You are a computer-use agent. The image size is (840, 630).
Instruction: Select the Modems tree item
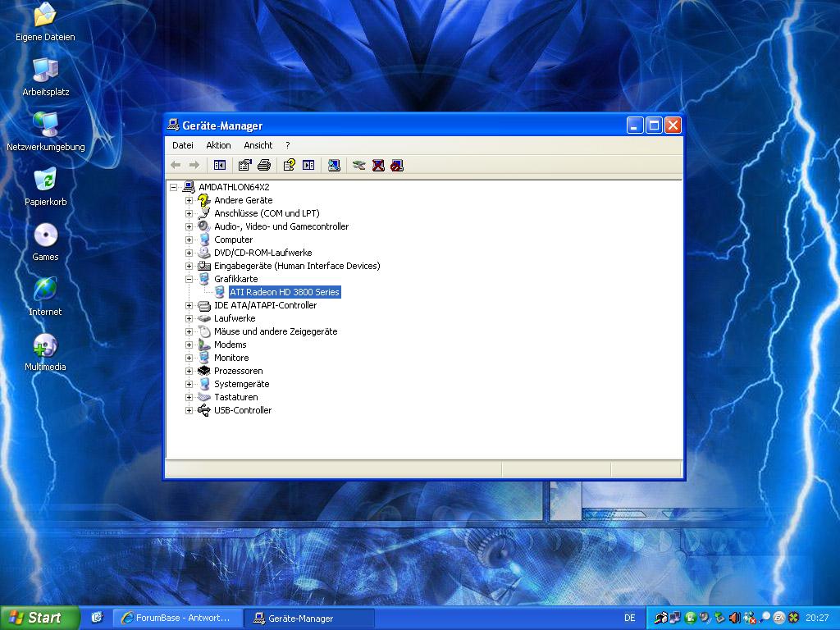(231, 345)
